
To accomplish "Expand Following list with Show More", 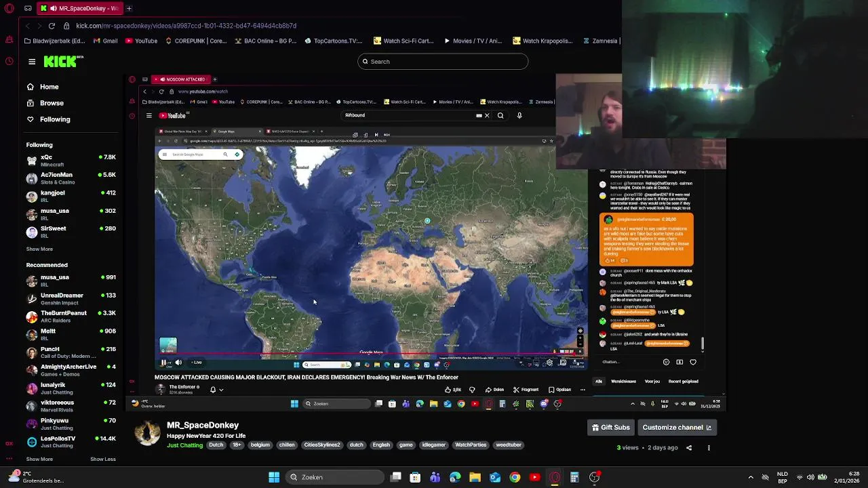I will pos(39,249).
